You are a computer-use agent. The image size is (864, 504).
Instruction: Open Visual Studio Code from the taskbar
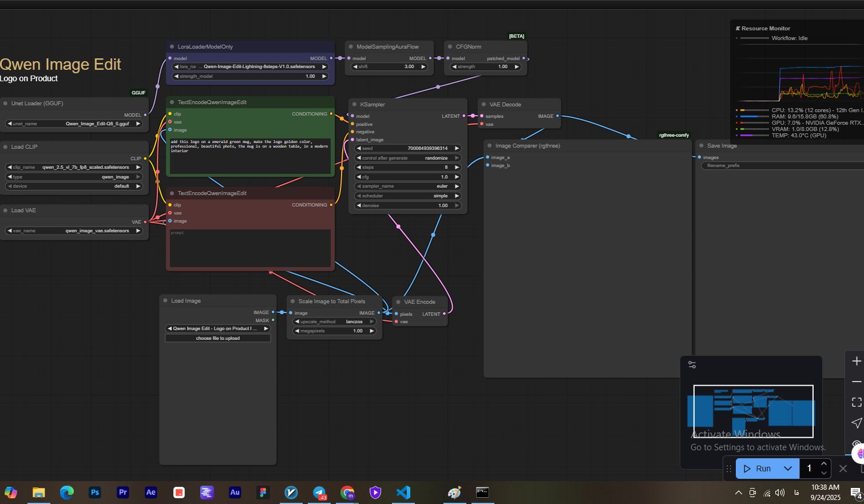403,493
